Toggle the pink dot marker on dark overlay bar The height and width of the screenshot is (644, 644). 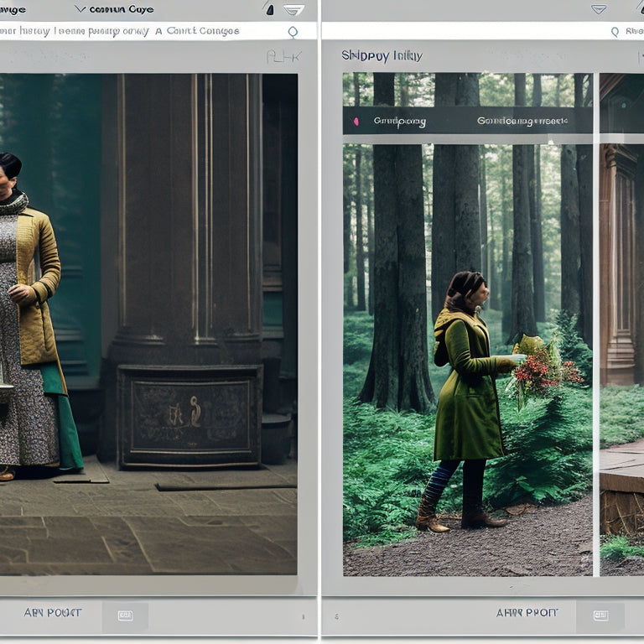click(x=356, y=122)
